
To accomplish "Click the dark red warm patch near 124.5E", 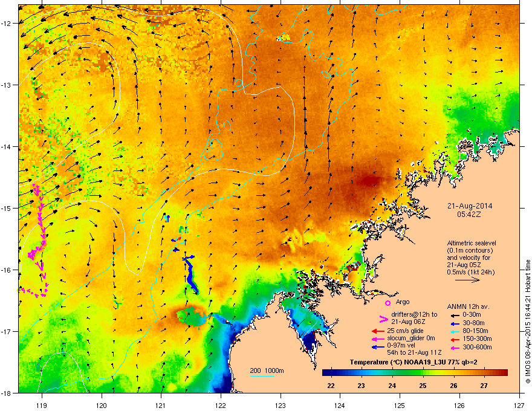I will tap(370, 181).
